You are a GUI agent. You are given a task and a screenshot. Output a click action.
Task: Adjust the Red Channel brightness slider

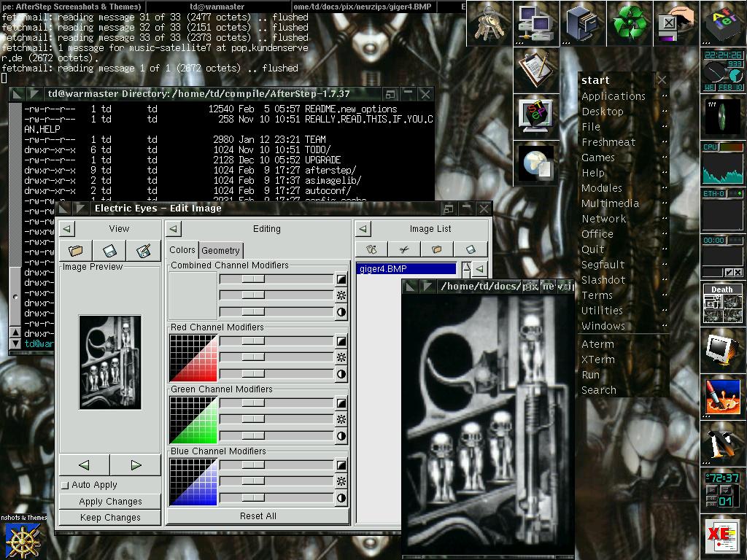[253, 358]
